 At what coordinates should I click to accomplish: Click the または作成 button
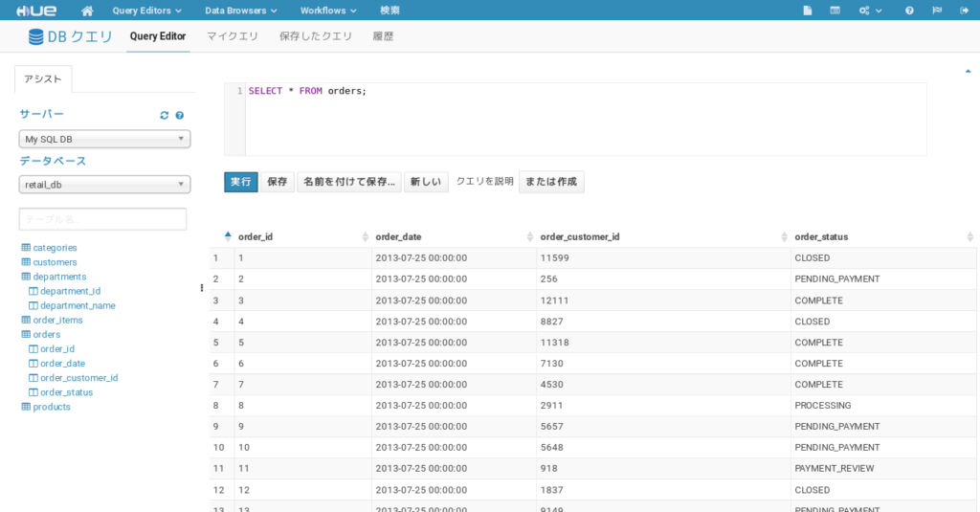(551, 182)
